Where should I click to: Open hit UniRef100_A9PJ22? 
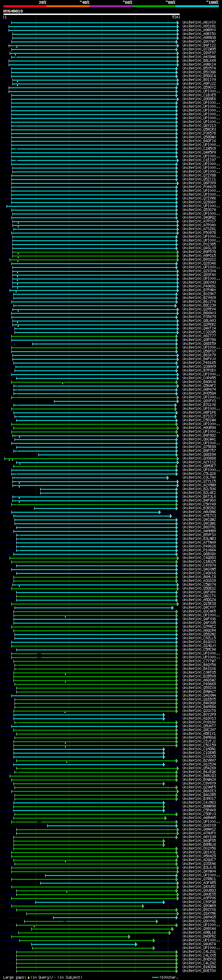click(x=199, y=83)
